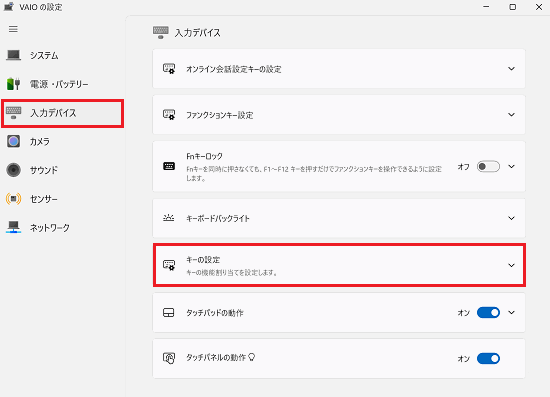This screenshot has width=550, height=397.
Task: Click the VAIO の設定 window title
Action: tap(41, 7)
